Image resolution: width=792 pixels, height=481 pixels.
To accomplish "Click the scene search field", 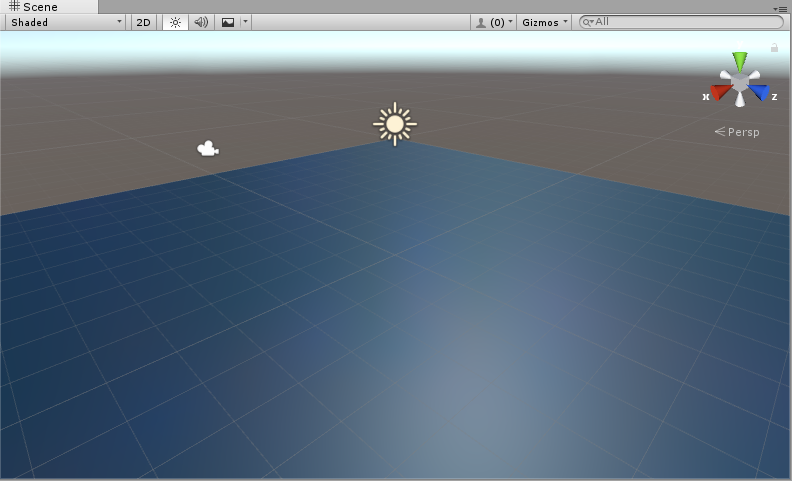I will [x=681, y=22].
